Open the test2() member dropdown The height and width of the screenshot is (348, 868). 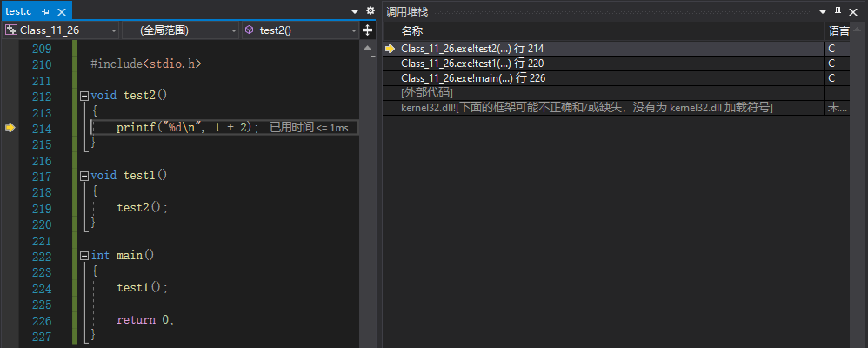(301, 30)
